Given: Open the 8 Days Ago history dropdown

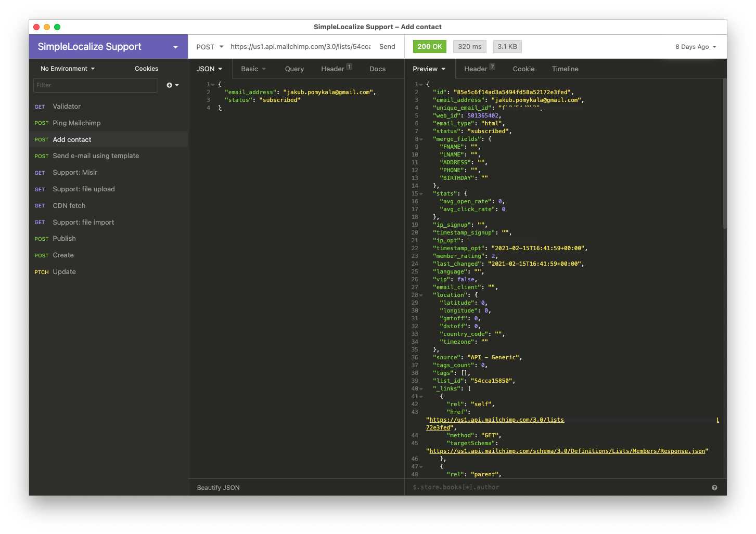Looking at the screenshot, I should [x=696, y=47].
